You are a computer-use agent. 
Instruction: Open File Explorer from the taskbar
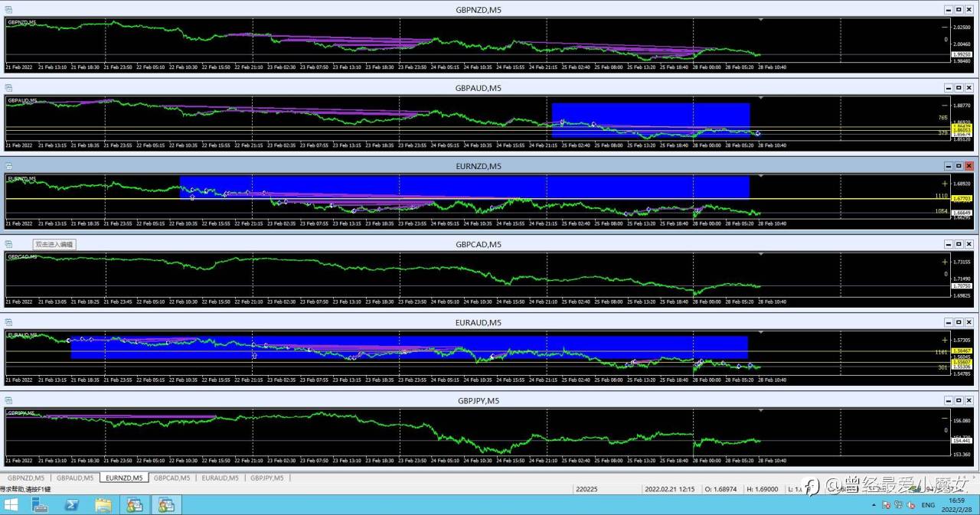pyautogui.click(x=103, y=504)
